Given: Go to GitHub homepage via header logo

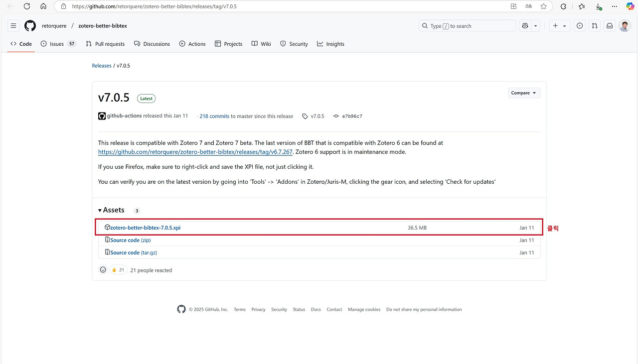Looking at the screenshot, I should 30,26.
